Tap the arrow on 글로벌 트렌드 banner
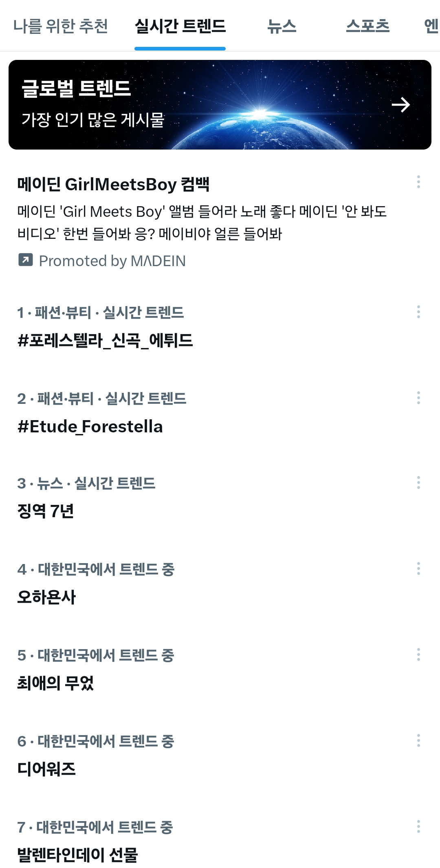 400,105
